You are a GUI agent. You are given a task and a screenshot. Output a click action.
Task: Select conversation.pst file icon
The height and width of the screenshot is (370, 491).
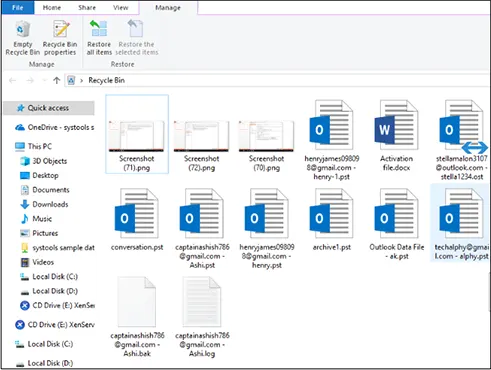[x=137, y=213]
